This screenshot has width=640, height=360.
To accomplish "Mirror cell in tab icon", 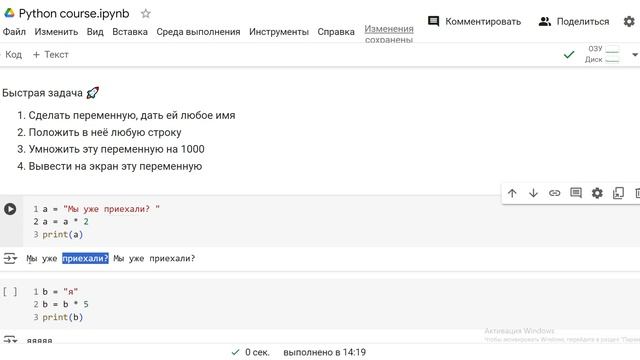I will pyautogui.click(x=618, y=193).
